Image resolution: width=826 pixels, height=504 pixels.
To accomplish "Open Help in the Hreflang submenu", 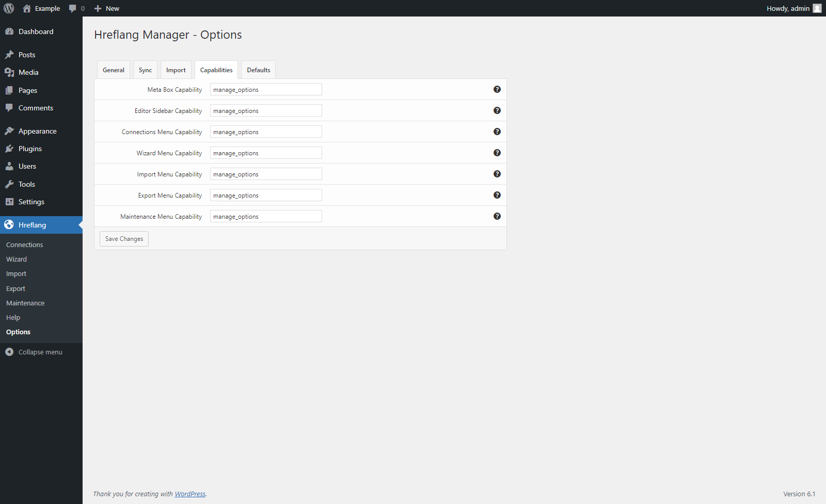I will pyautogui.click(x=13, y=317).
